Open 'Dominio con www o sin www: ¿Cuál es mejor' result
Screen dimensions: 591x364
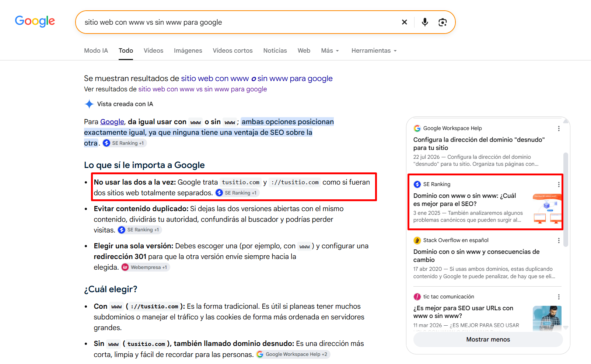pos(465,200)
